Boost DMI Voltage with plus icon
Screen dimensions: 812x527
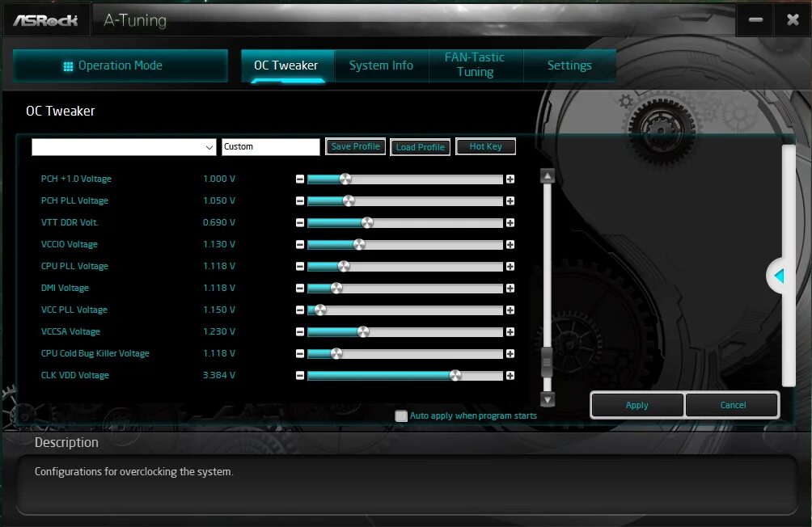pyautogui.click(x=510, y=288)
